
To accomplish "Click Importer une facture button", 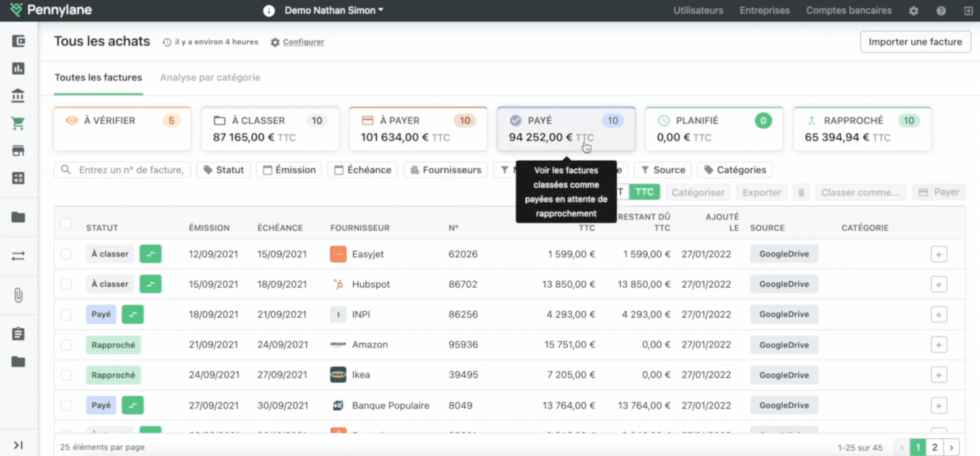I will (x=915, y=42).
